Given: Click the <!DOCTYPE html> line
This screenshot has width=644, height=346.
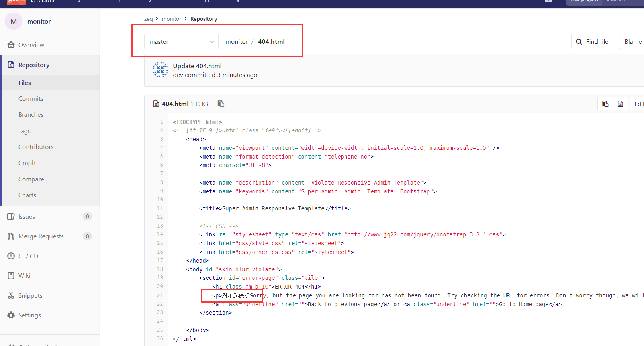Looking at the screenshot, I should [x=198, y=122].
